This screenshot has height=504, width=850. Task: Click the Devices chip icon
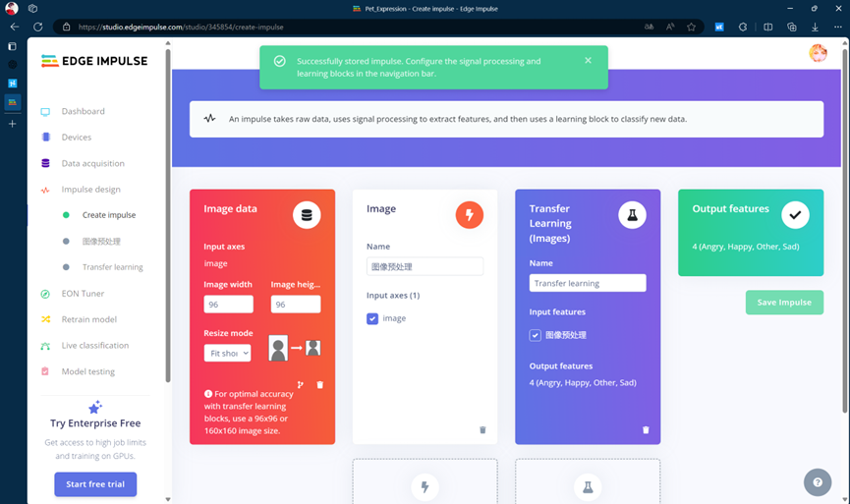coord(46,138)
